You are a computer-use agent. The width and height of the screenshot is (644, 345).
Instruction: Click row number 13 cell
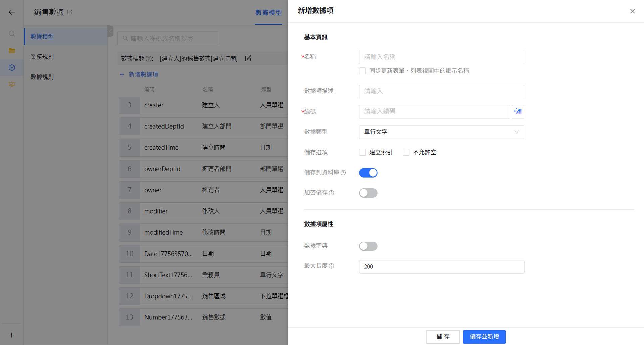130,317
